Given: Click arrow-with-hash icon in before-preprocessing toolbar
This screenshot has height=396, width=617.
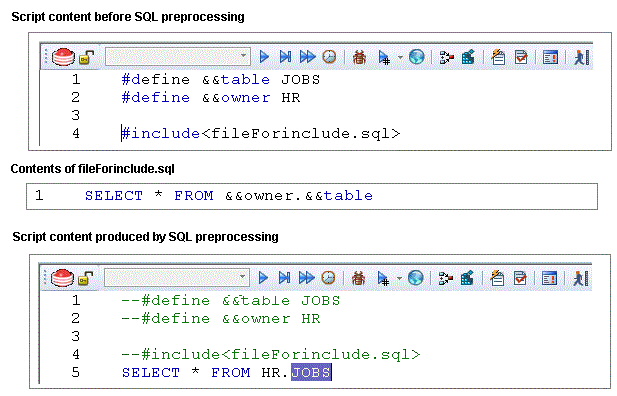Looking at the screenshot, I should coord(384,57).
